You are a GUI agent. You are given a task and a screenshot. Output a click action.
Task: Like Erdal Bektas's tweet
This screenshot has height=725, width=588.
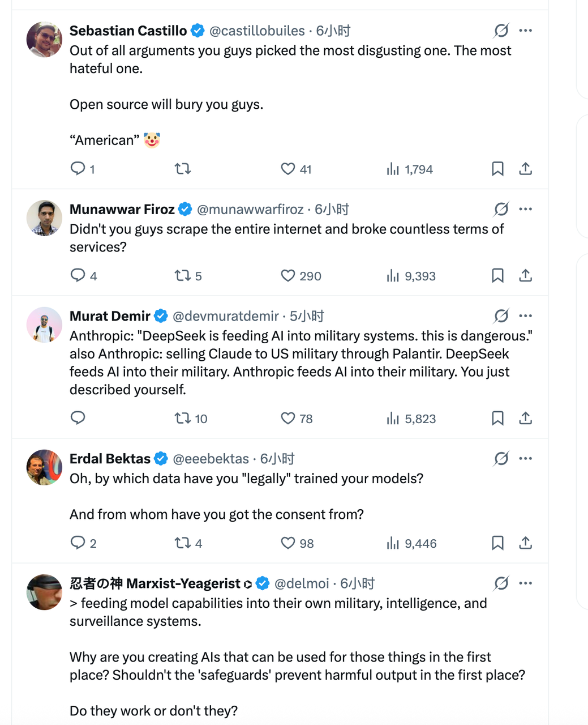[288, 543]
